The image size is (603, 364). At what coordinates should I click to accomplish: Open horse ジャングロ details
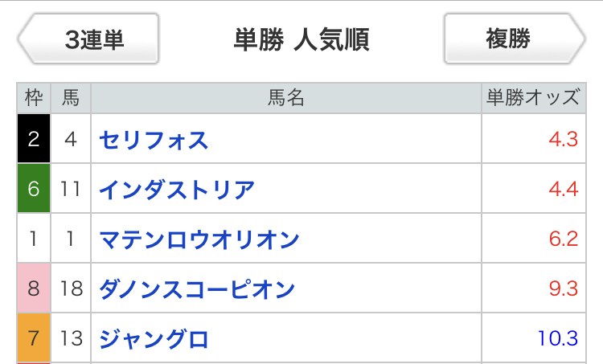pos(154,338)
